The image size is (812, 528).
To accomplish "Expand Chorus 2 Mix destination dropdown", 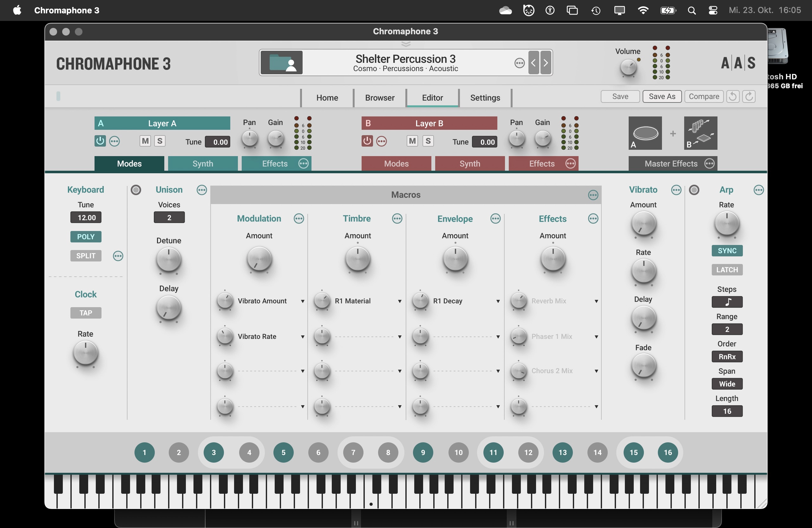I will tap(596, 371).
